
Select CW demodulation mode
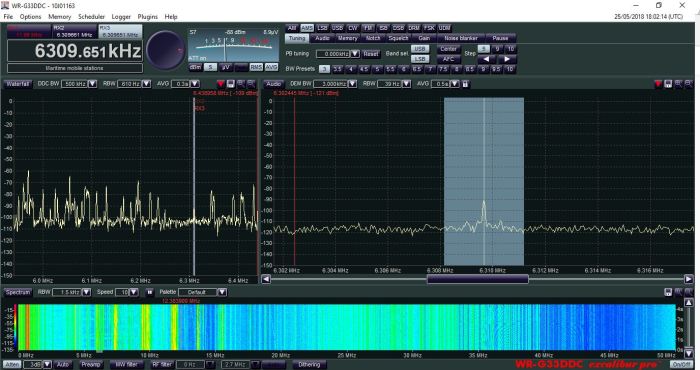click(353, 28)
